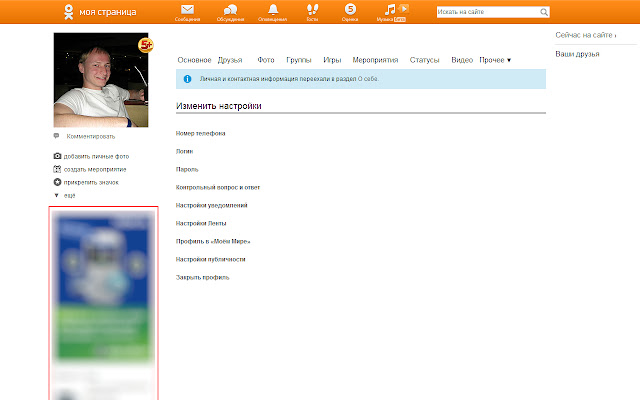Viewport: 640px width, 400px height.
Task: Click прикрепить значок link
Action: 91,182
